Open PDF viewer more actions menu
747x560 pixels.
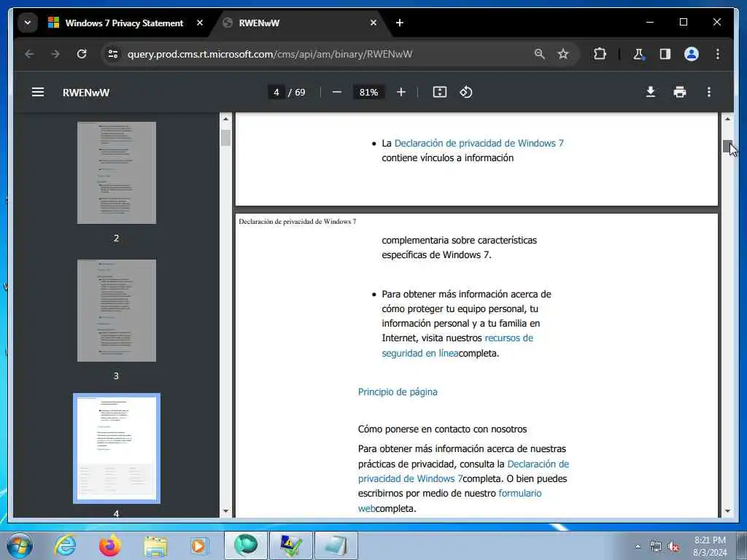[709, 92]
